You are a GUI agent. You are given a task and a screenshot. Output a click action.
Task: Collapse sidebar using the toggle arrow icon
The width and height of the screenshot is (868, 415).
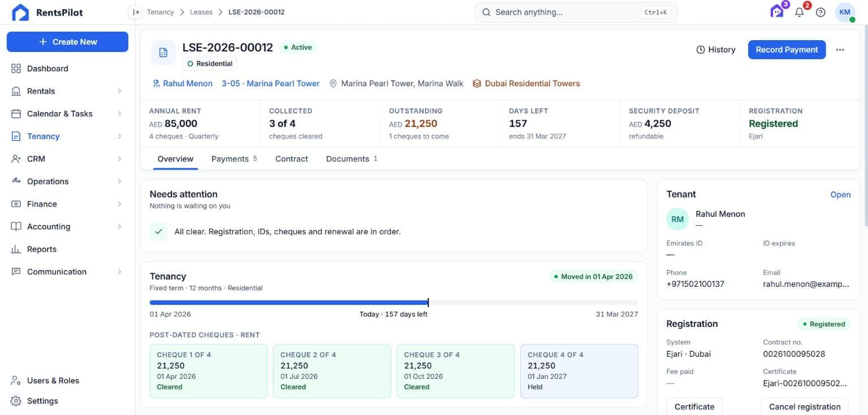pos(135,12)
